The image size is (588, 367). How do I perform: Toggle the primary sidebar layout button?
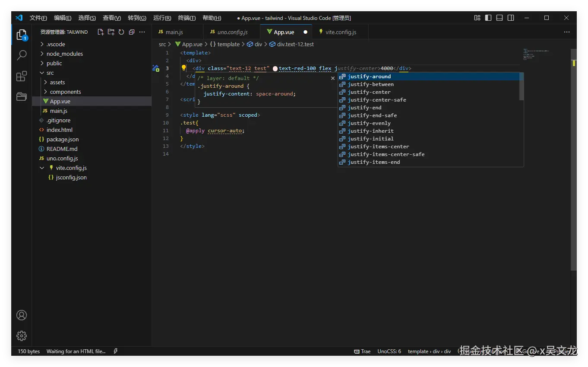click(488, 18)
